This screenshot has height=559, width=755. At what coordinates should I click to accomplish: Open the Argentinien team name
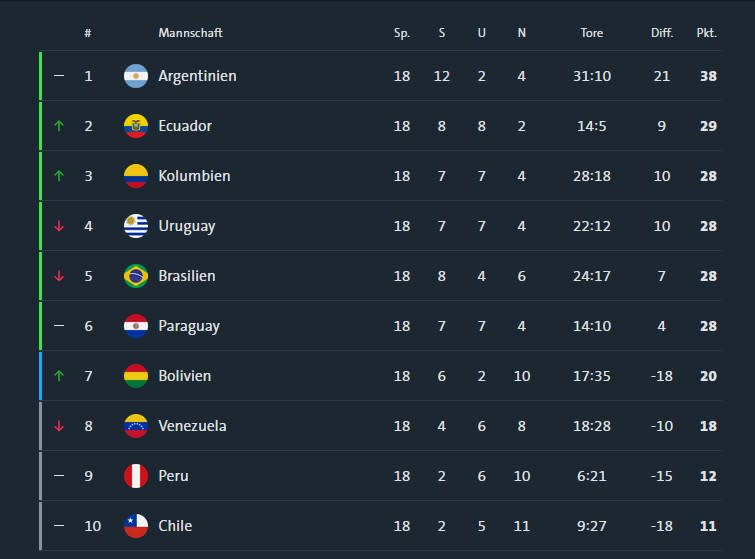click(x=197, y=76)
